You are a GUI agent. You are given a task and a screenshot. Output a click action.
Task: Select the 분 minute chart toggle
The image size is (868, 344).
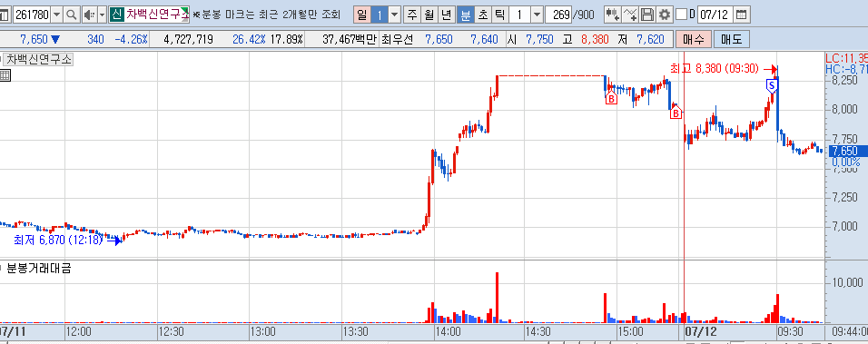466,15
